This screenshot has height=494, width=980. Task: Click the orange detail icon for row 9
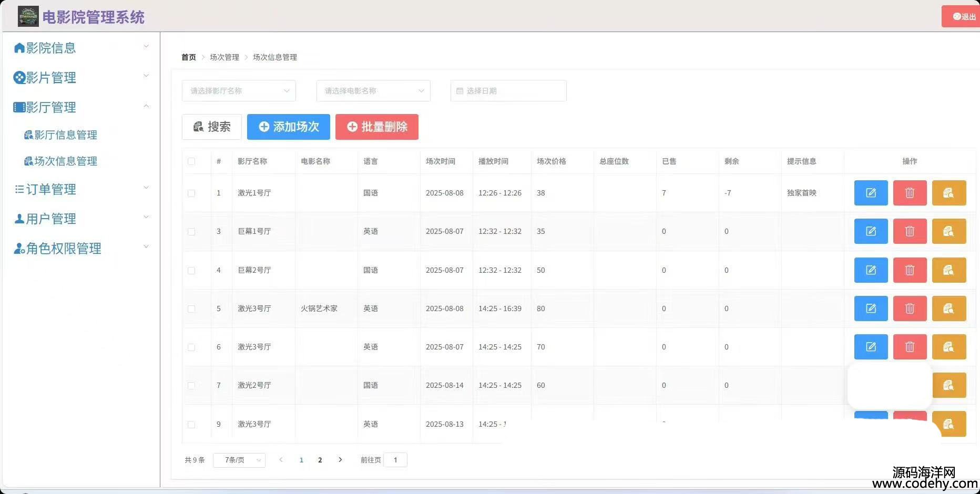click(x=948, y=424)
